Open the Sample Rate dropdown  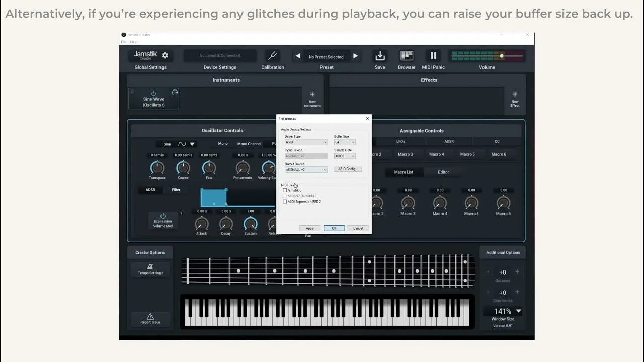345,156
